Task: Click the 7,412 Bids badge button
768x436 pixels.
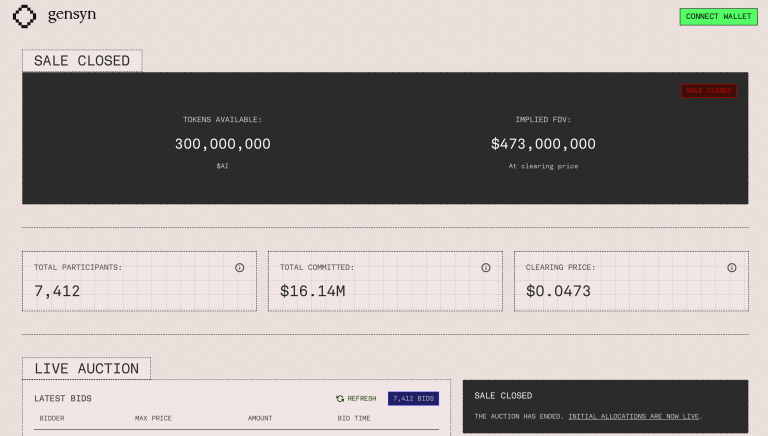Action: pos(413,398)
